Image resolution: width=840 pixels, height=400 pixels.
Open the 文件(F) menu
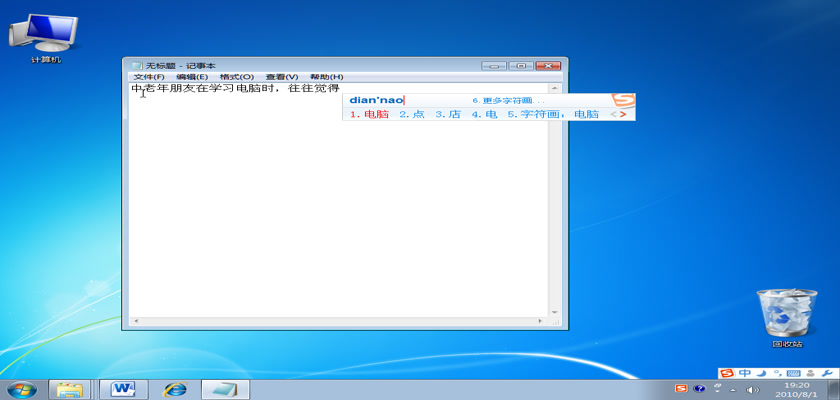click(x=149, y=77)
